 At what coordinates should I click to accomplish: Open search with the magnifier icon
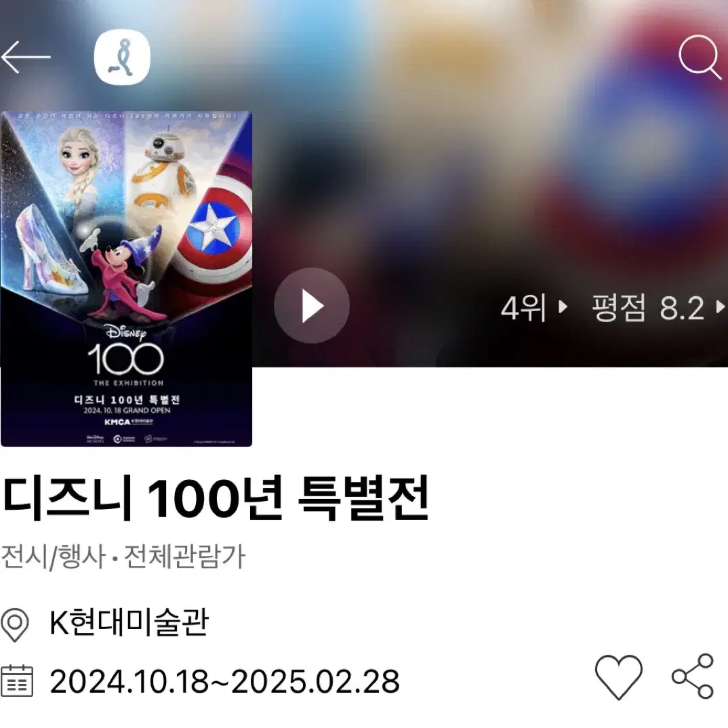pyautogui.click(x=700, y=57)
